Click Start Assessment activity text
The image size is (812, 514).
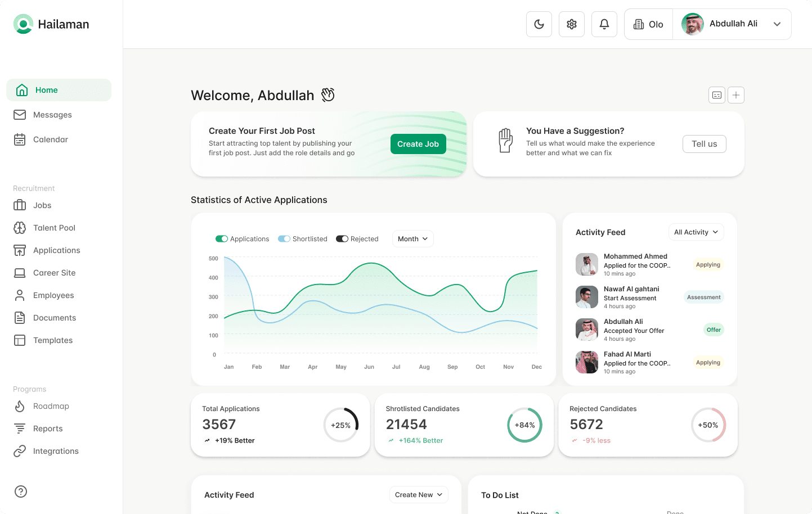630,298
